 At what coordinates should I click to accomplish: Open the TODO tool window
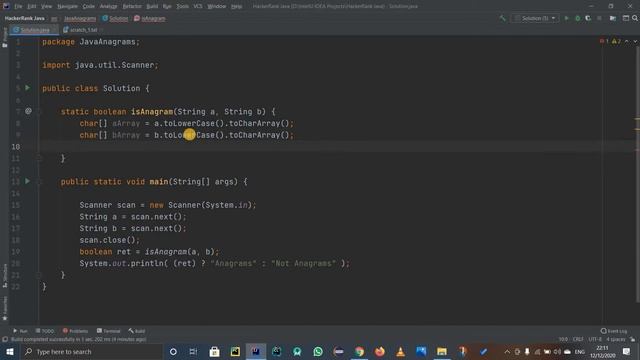point(44,331)
